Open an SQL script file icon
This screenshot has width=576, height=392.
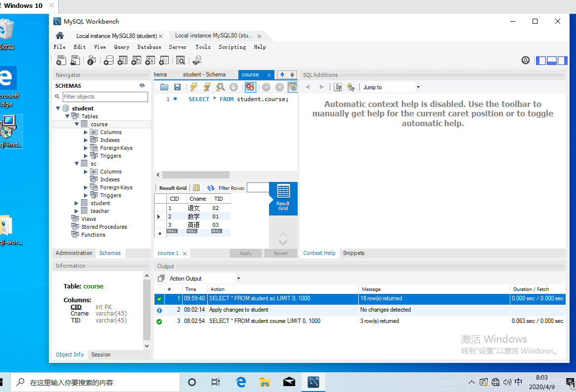pyautogui.click(x=75, y=60)
